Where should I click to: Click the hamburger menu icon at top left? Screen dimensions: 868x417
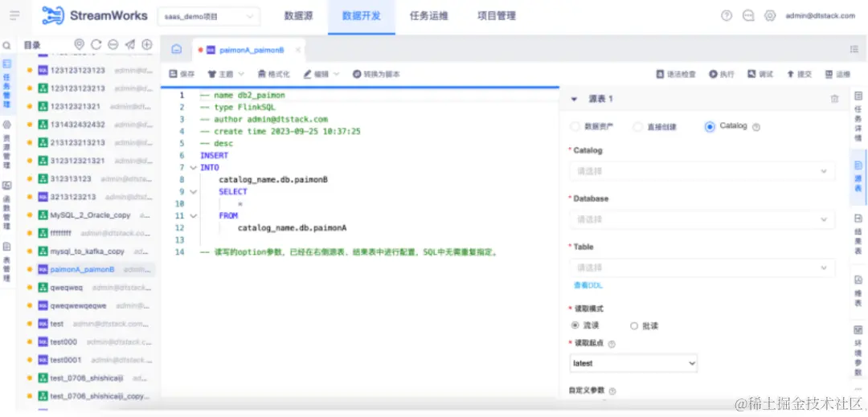(x=14, y=15)
